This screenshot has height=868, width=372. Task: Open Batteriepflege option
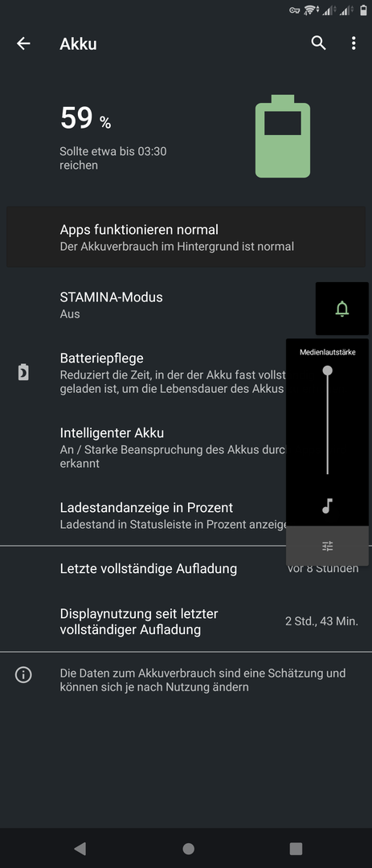[143, 373]
